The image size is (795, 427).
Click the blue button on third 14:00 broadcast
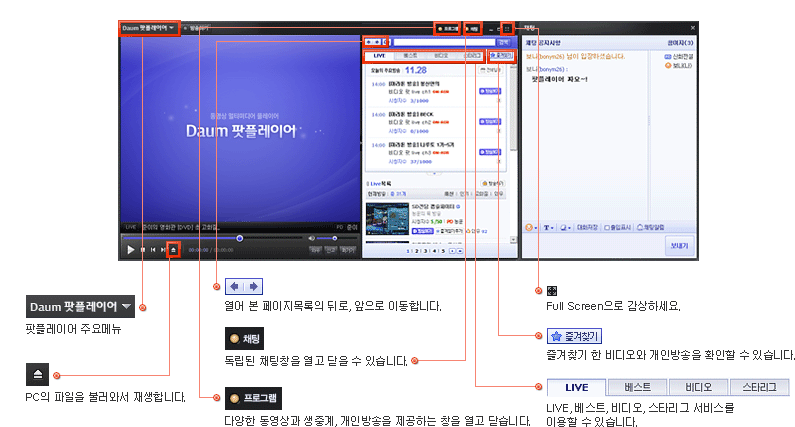pyautogui.click(x=490, y=152)
